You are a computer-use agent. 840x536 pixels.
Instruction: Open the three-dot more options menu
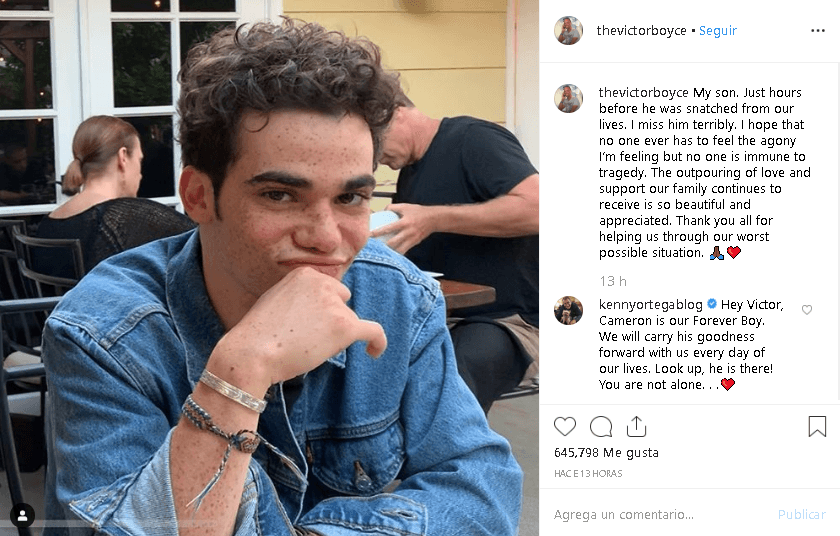pyautogui.click(x=818, y=31)
